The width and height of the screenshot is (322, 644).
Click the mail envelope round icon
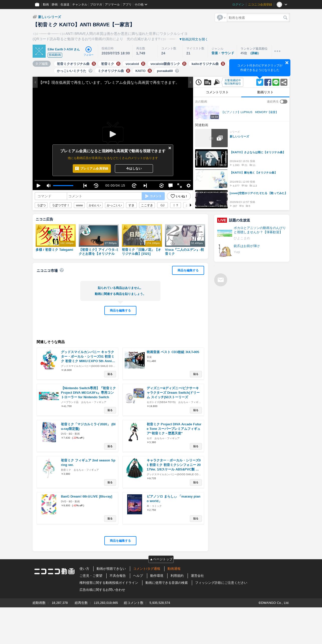221,280
